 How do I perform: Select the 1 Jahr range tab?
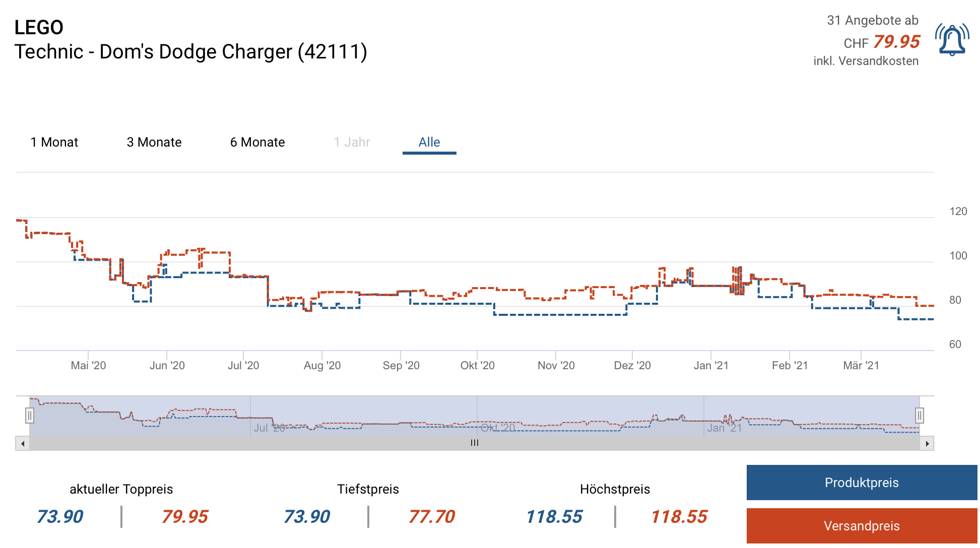tap(352, 143)
